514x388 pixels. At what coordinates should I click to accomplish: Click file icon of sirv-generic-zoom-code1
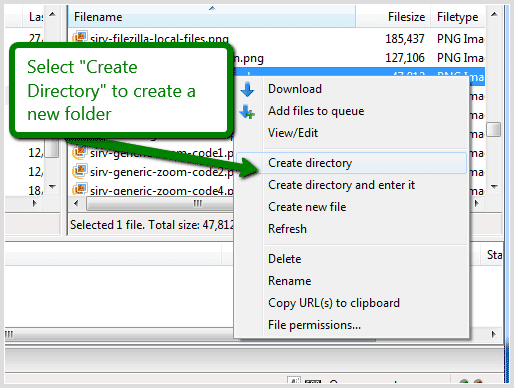pos(80,152)
